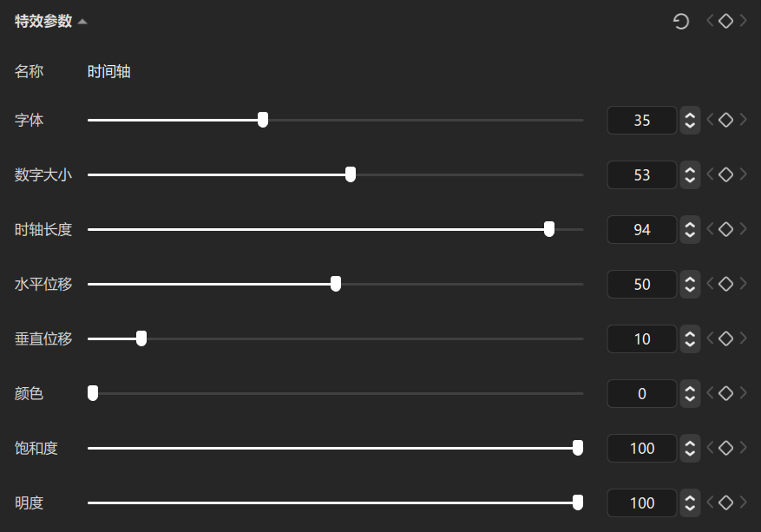Collapse the 特效参数 section arrow
Viewport: 761px width, 532px height.
pyautogui.click(x=82, y=22)
